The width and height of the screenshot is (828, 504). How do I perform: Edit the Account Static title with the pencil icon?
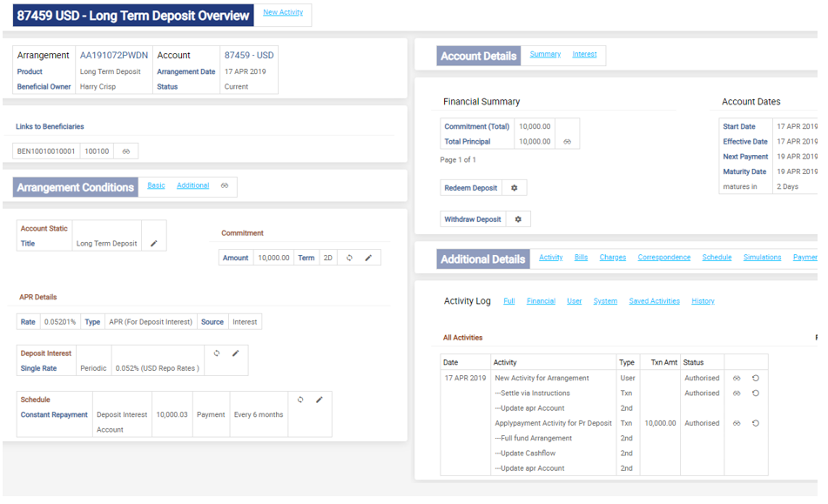[154, 244]
